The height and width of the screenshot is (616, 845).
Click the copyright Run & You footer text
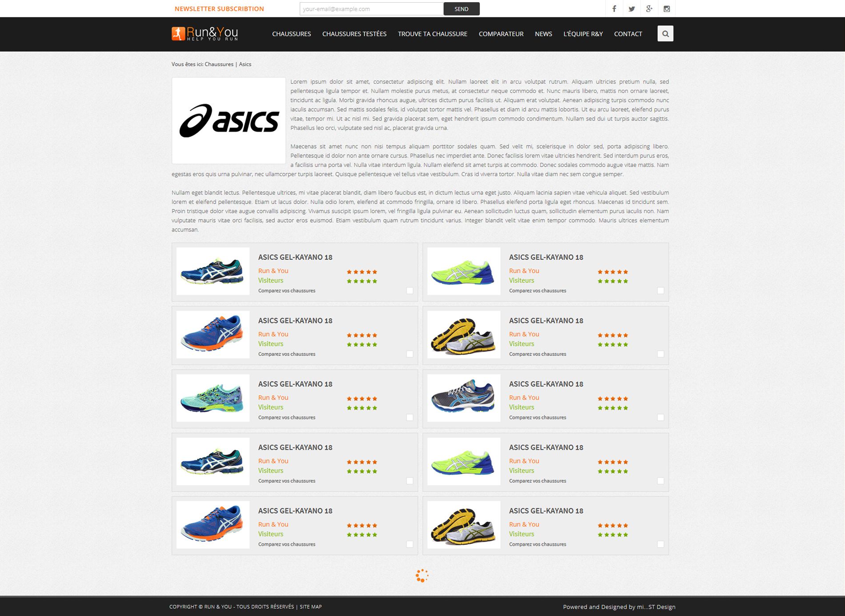pyautogui.click(x=231, y=607)
